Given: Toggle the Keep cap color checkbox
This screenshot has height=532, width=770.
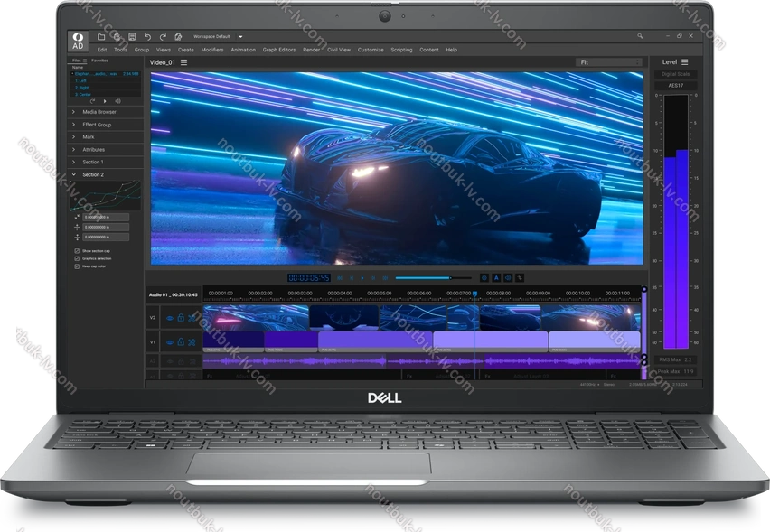Looking at the screenshot, I should [77, 266].
